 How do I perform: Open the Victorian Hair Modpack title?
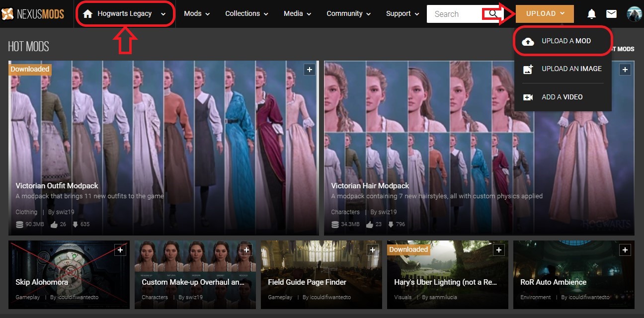pyautogui.click(x=370, y=185)
